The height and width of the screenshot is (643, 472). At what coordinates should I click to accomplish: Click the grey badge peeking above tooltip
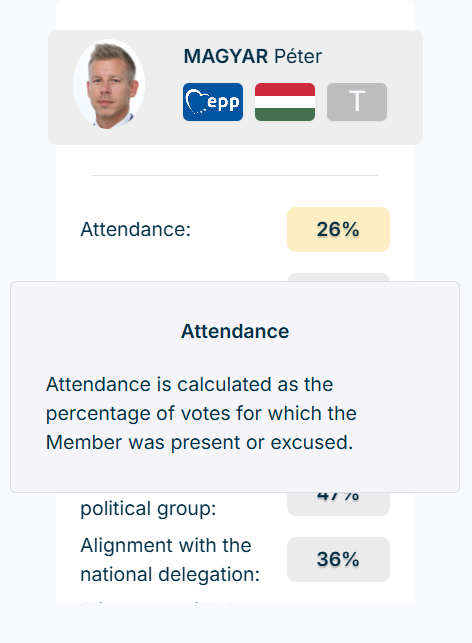(338, 277)
